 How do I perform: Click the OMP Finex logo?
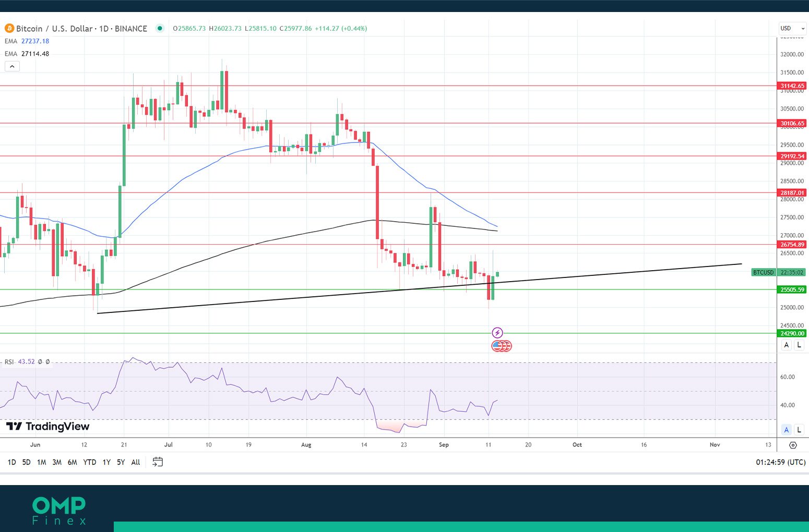(x=59, y=511)
